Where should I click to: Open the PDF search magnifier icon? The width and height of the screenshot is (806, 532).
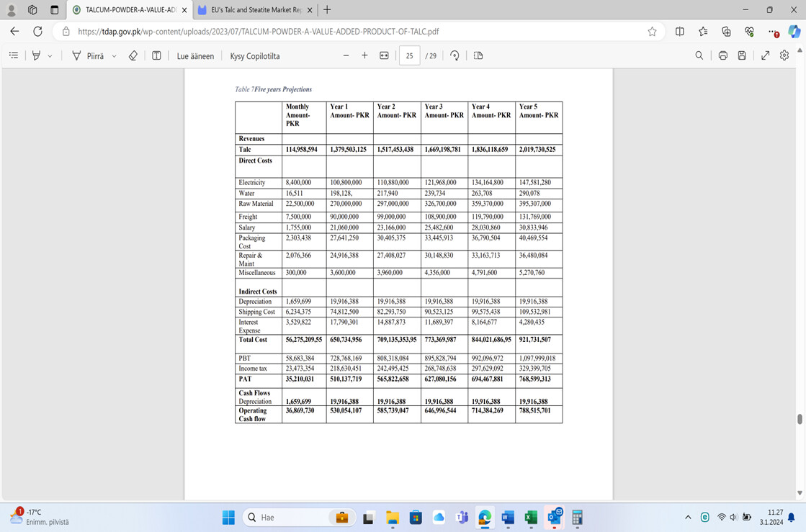point(699,55)
